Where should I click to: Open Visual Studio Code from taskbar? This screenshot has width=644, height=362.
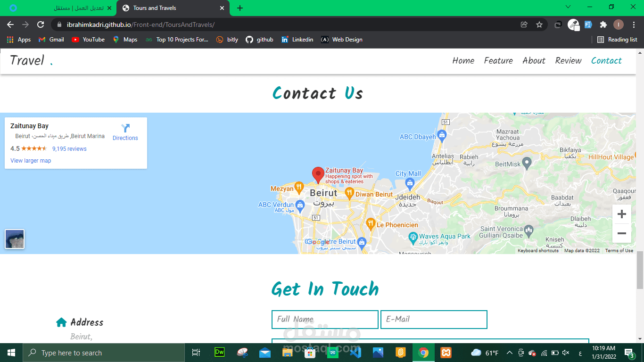pos(355,352)
